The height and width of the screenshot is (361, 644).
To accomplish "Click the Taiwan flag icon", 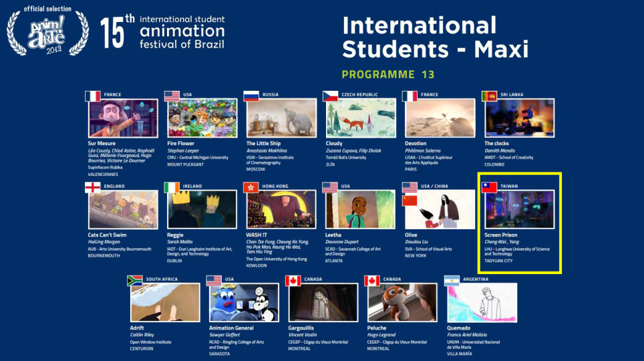I will tap(489, 187).
